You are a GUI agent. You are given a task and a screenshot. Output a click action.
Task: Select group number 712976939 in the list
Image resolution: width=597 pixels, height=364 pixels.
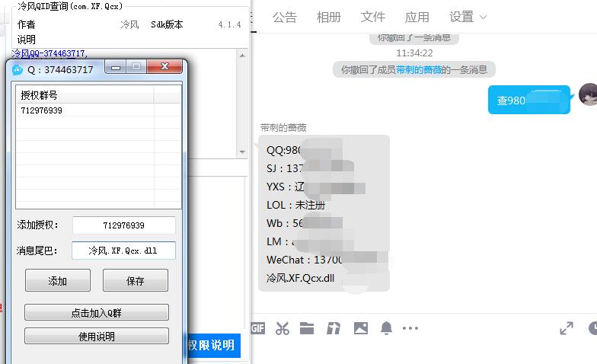42,110
